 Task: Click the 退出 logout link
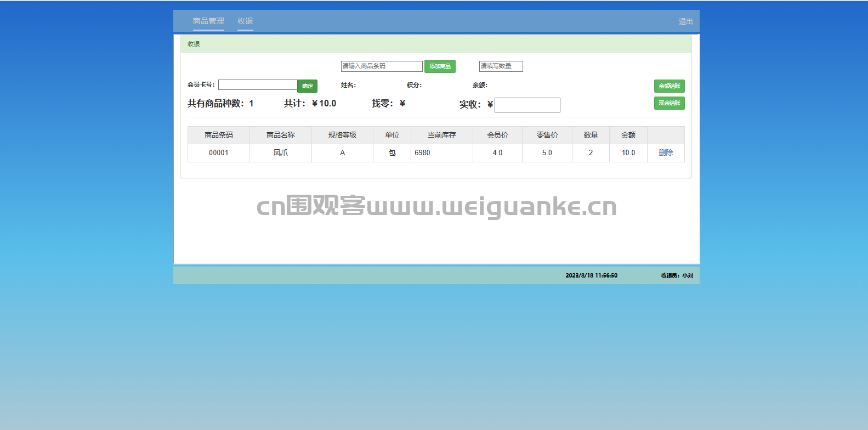pos(685,21)
